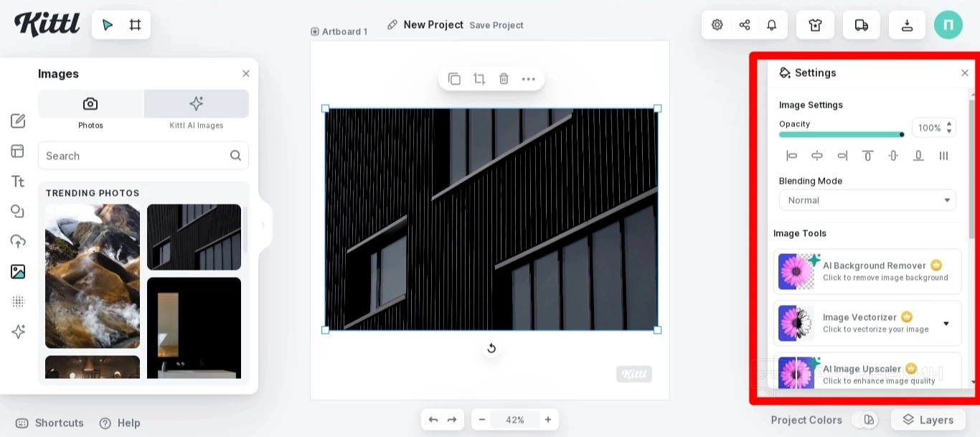Click the Save Project link
Image resolution: width=980 pixels, height=437 pixels.
tap(496, 25)
